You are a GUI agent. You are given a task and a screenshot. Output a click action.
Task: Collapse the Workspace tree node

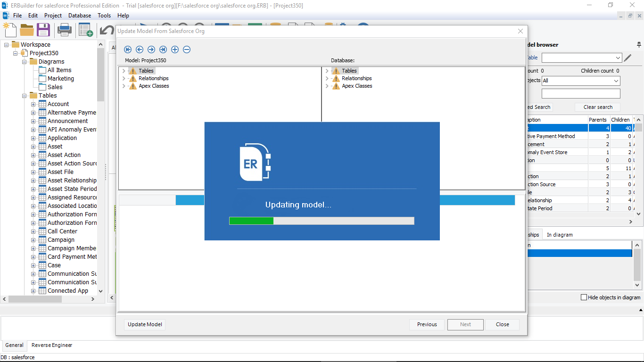7,45
